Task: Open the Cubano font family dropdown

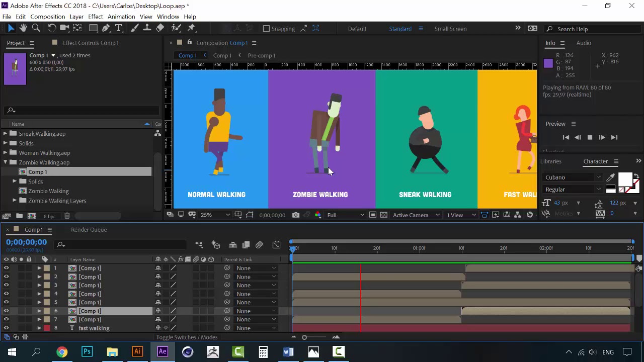Action: 573,177
